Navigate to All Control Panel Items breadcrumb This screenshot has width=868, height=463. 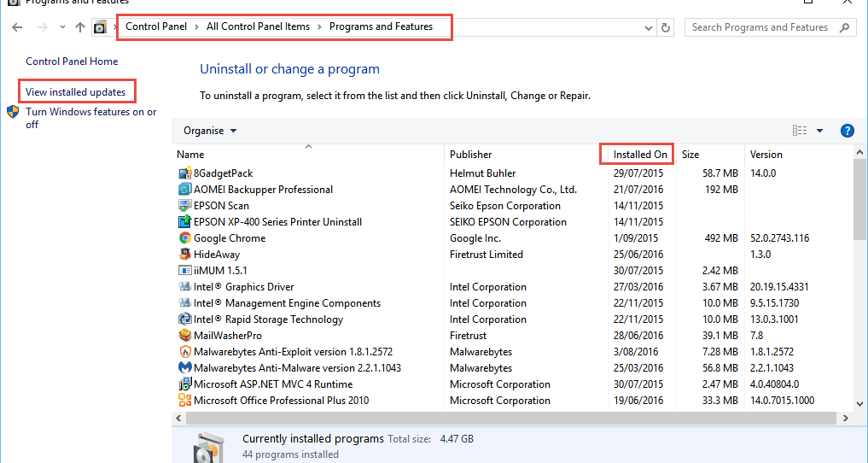point(258,26)
